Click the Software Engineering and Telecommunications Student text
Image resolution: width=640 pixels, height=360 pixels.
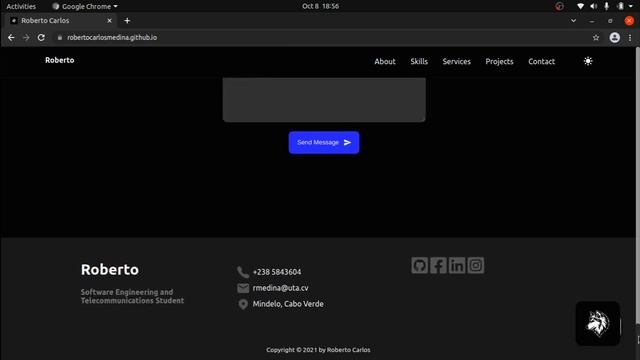click(132, 296)
